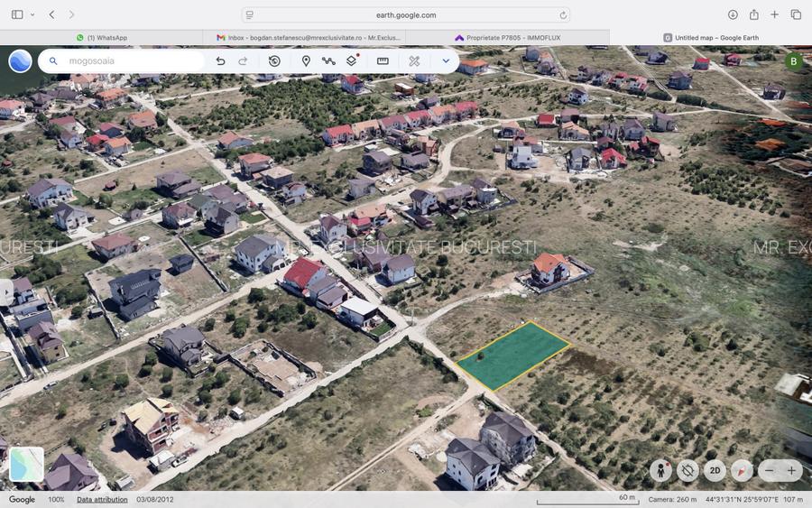Open the Google Earth home logo

(x=21, y=61)
